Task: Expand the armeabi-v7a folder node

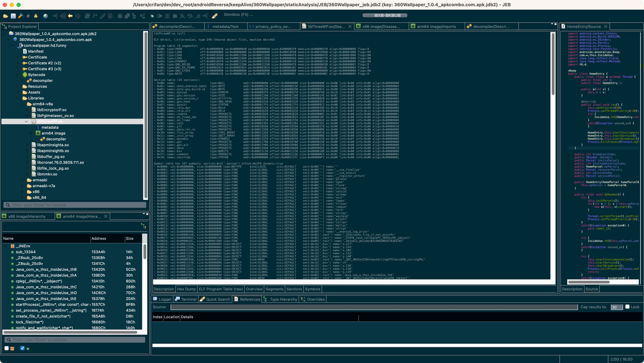Action: pyautogui.click(x=22, y=186)
